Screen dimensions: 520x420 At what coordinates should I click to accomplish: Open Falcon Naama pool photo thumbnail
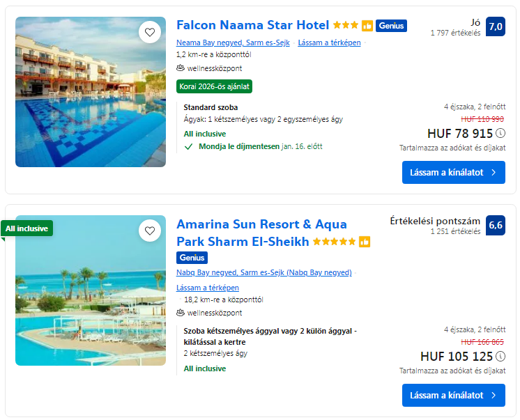pos(91,92)
